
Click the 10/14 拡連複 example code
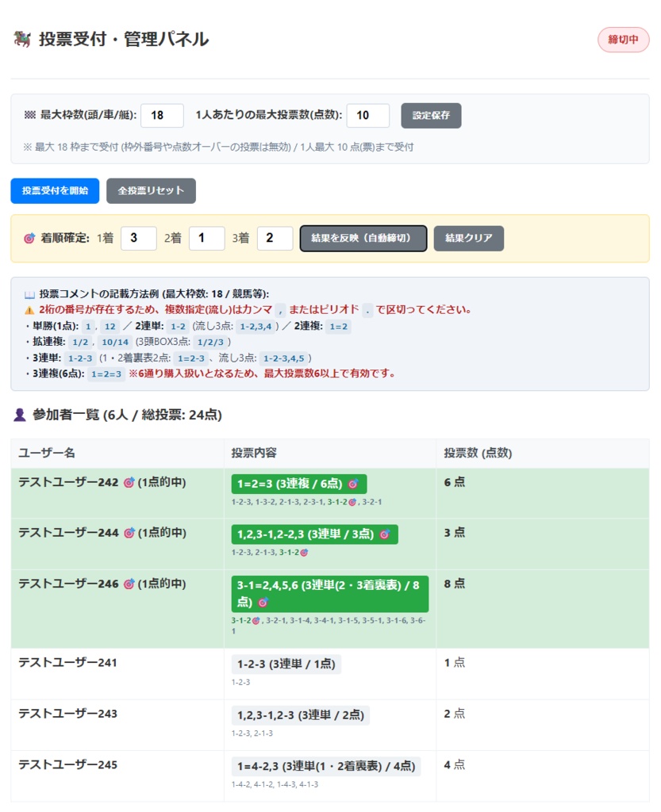click(x=115, y=342)
